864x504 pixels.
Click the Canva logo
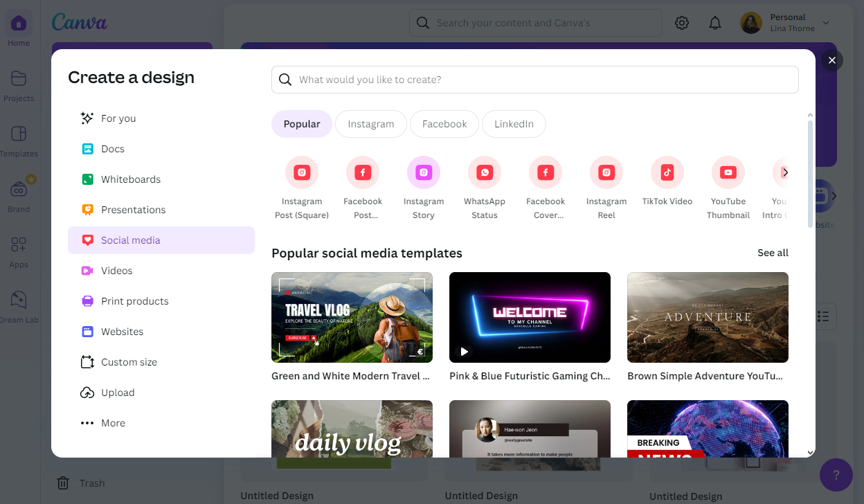pos(80,22)
